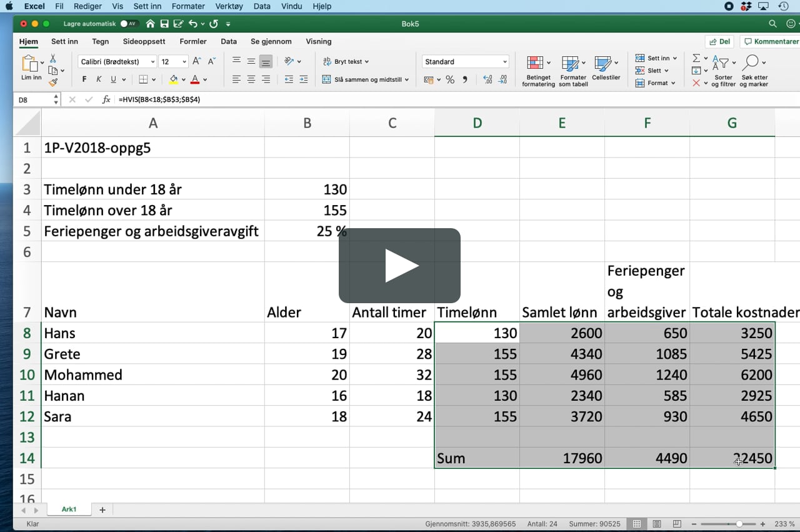
Task: Click the percent style icon
Action: coord(449,79)
